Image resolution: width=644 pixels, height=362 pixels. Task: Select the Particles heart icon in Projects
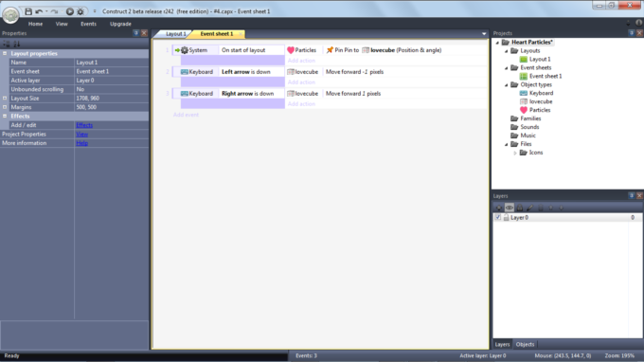(523, 110)
